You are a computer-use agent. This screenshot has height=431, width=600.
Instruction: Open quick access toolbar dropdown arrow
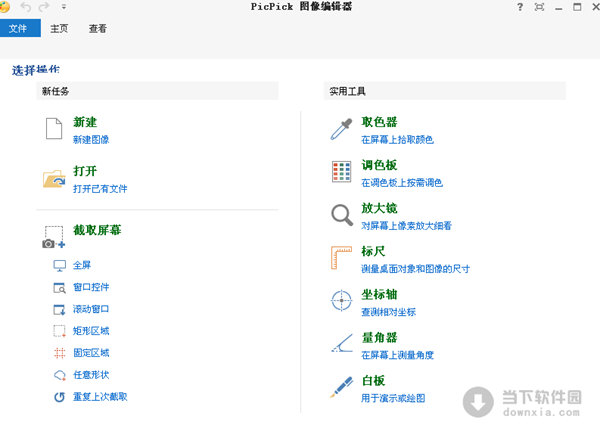[x=64, y=7]
